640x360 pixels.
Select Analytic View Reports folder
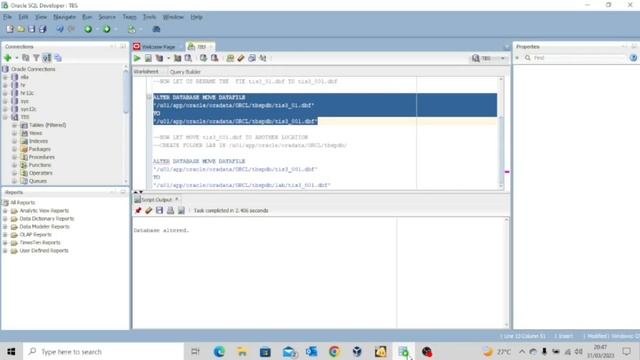44,211
